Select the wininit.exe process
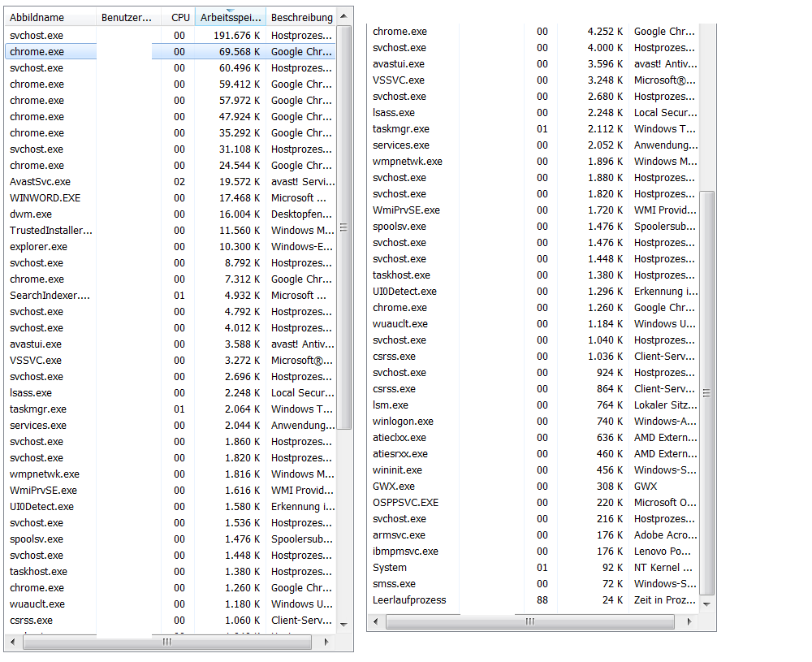 533,469
